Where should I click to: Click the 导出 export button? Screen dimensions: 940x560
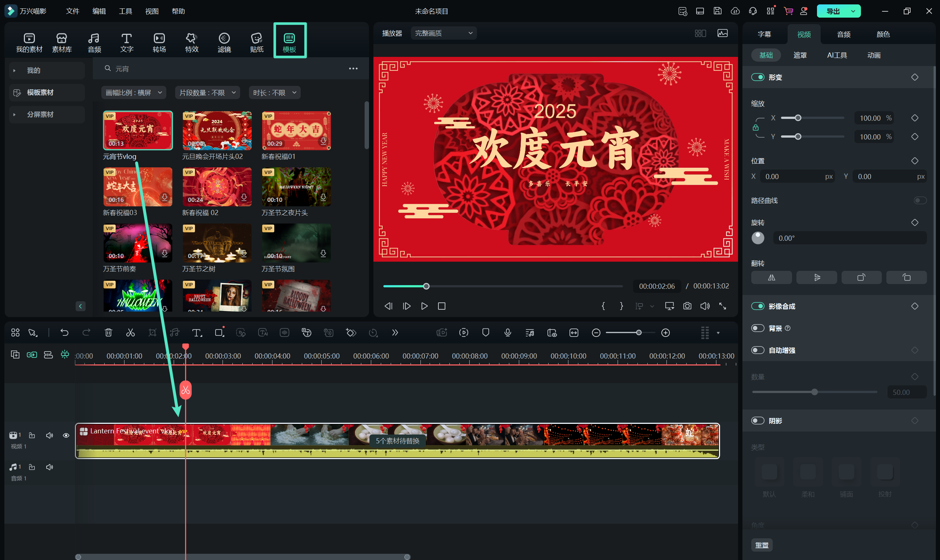coord(833,11)
